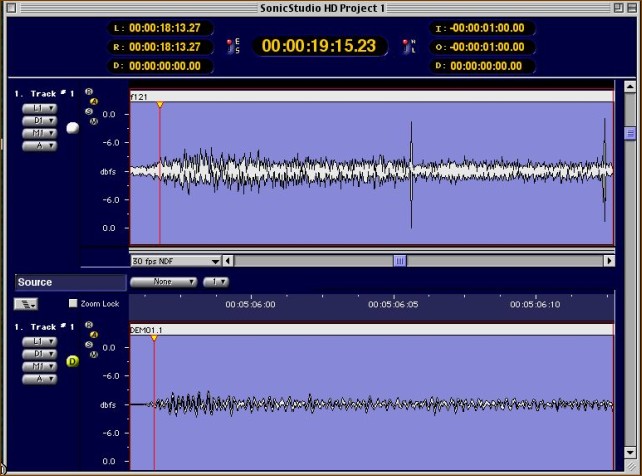
Task: Open the 1 dropdown next to None
Action: click(216, 282)
